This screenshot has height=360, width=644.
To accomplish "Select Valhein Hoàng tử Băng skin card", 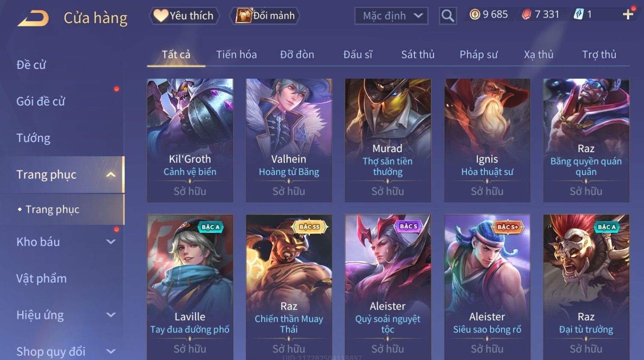I will point(289,140).
